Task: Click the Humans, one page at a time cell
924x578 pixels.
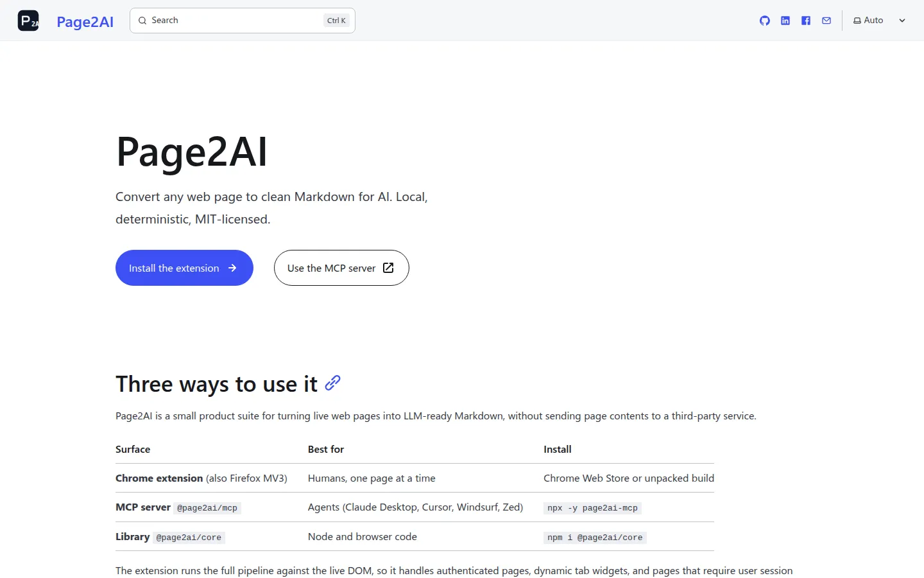Action: (x=372, y=478)
